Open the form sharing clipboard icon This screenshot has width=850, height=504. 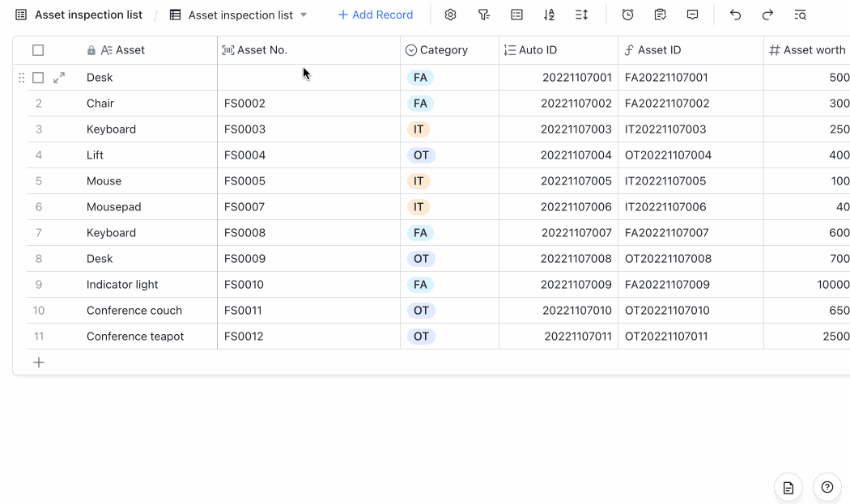coord(660,15)
